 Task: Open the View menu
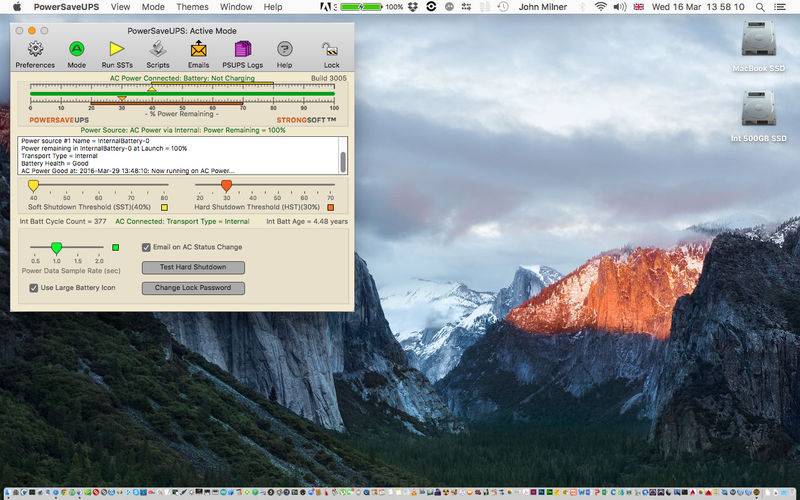tap(120, 7)
